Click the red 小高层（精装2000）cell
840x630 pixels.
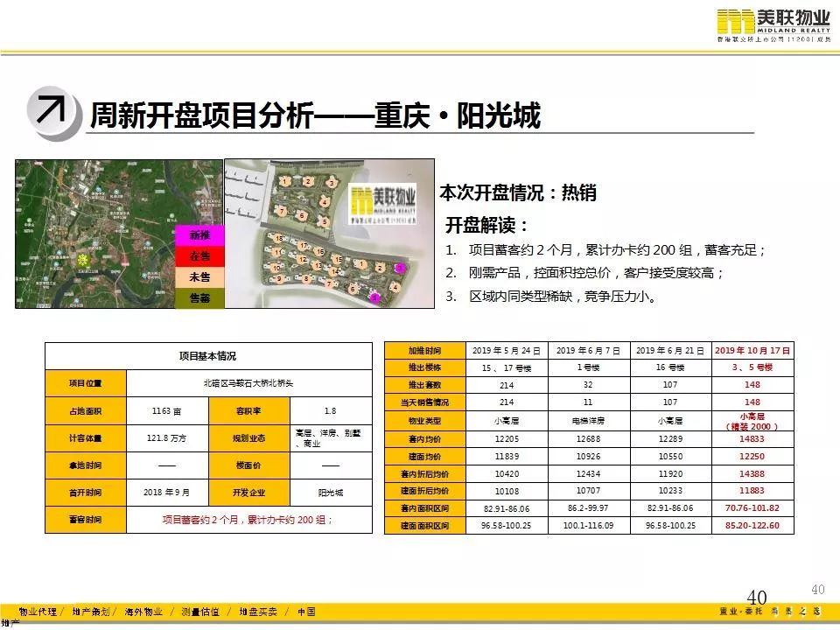[x=752, y=421]
